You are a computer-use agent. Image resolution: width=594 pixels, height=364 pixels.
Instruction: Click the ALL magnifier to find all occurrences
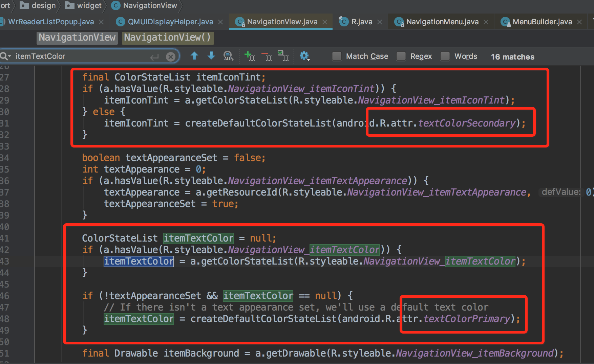click(x=228, y=56)
